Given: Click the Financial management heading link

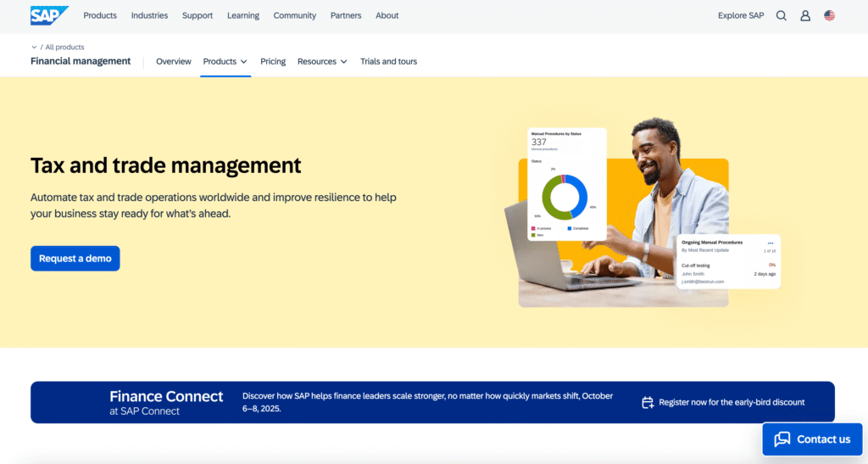Looking at the screenshot, I should [81, 61].
